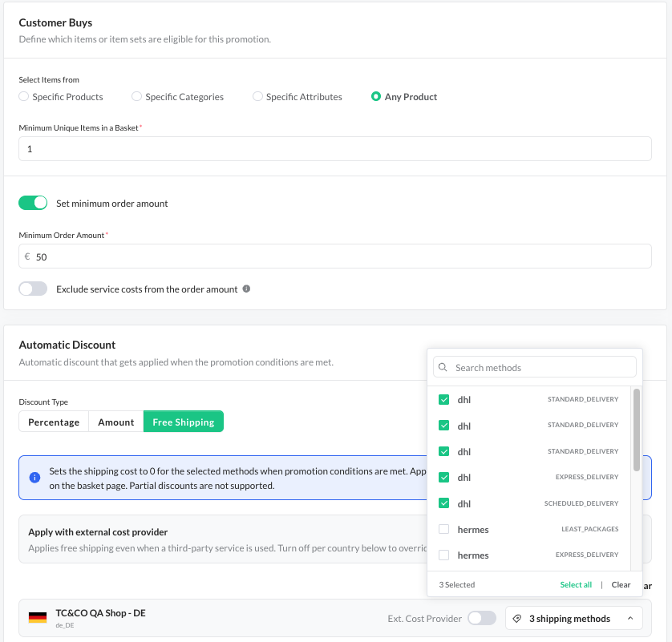This screenshot has width=672, height=642.
Task: Select the Free Shipping discount type
Action: click(184, 422)
